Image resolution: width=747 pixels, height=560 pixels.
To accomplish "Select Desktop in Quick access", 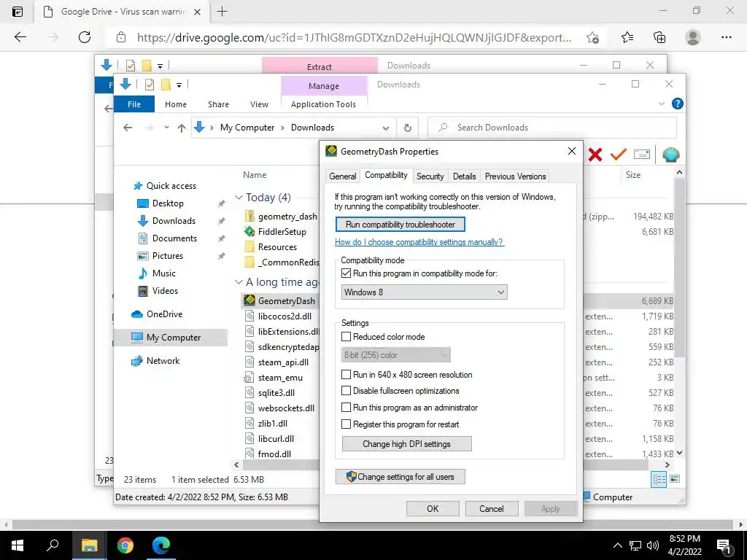I will click(x=168, y=203).
